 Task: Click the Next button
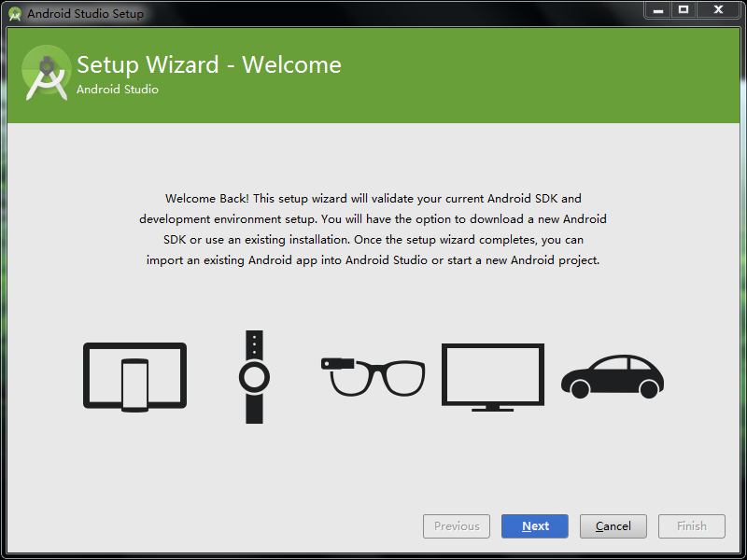[534, 526]
